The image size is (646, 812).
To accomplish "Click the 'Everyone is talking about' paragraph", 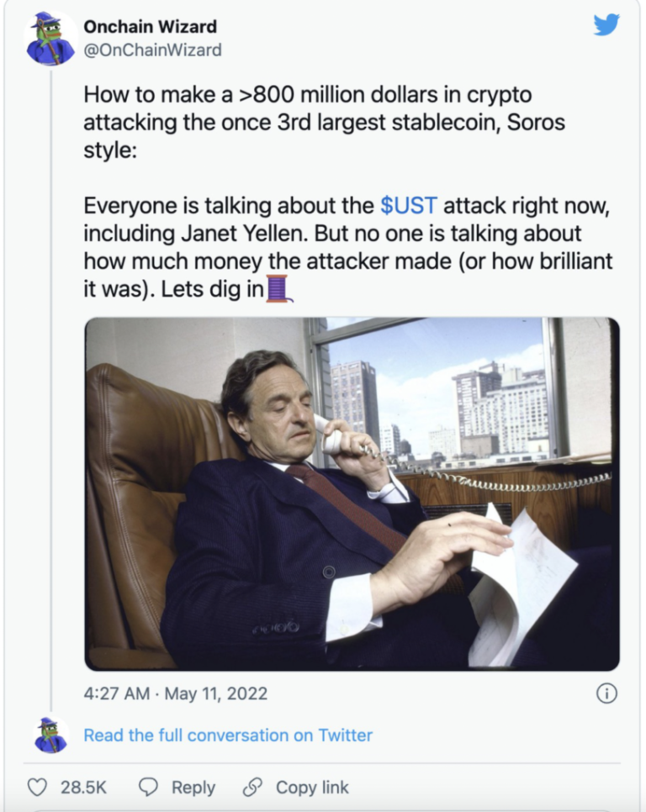I will tap(348, 247).
